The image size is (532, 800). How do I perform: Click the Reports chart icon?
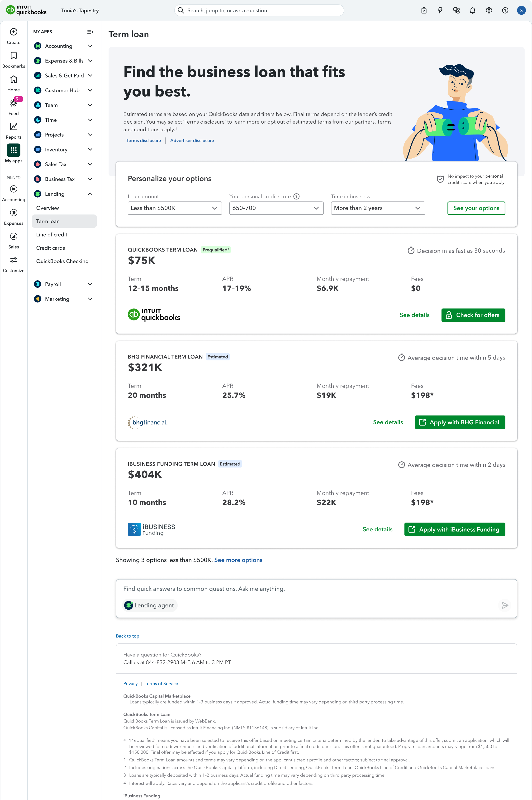[14, 127]
